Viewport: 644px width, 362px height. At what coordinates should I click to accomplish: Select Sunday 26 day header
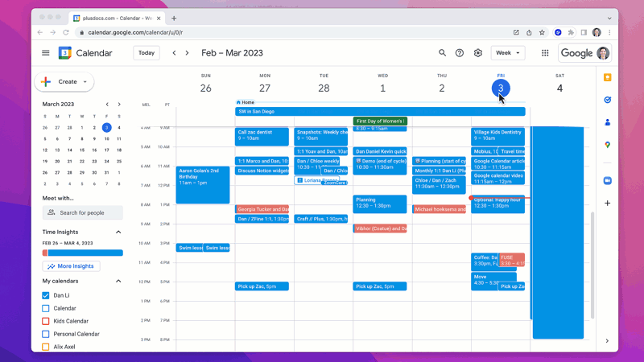coord(206,88)
